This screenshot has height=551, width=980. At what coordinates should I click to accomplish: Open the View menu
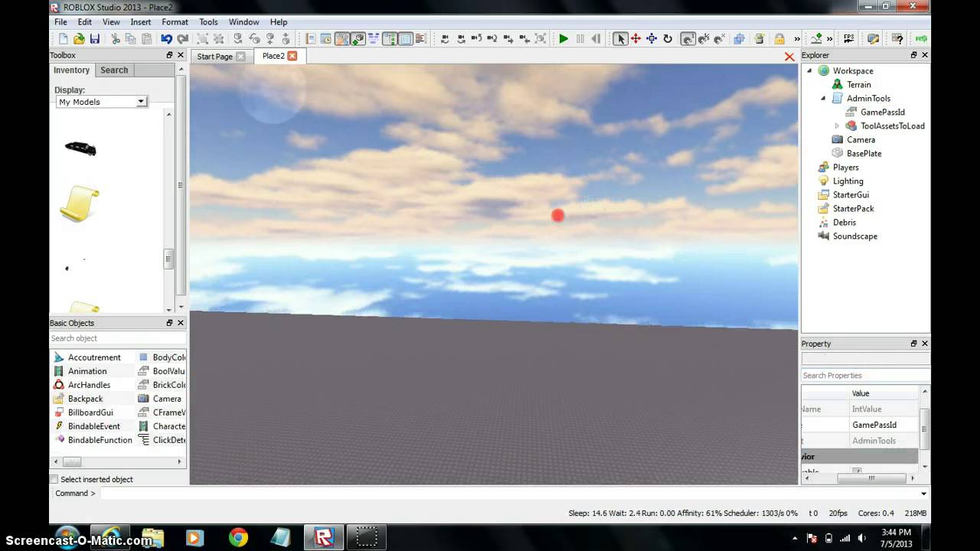111,22
